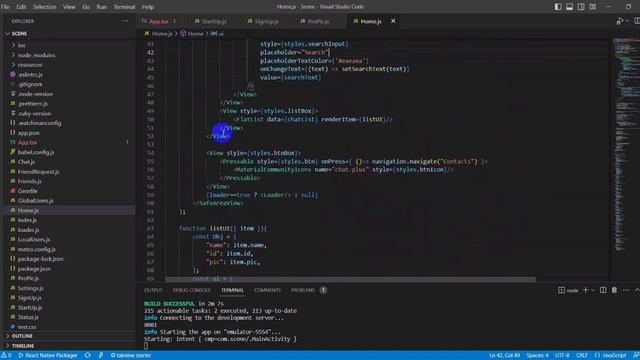Open the Customize Layout icon
640x360 pixels.
[592, 7]
